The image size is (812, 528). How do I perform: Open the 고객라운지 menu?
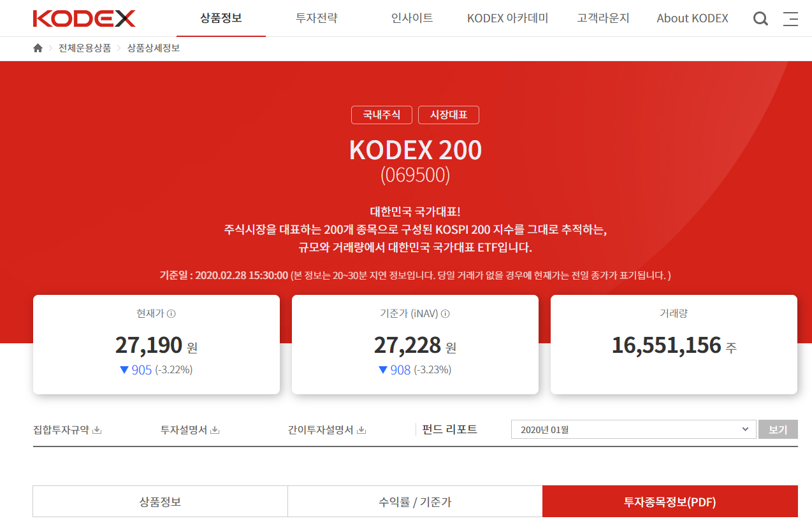pos(603,18)
